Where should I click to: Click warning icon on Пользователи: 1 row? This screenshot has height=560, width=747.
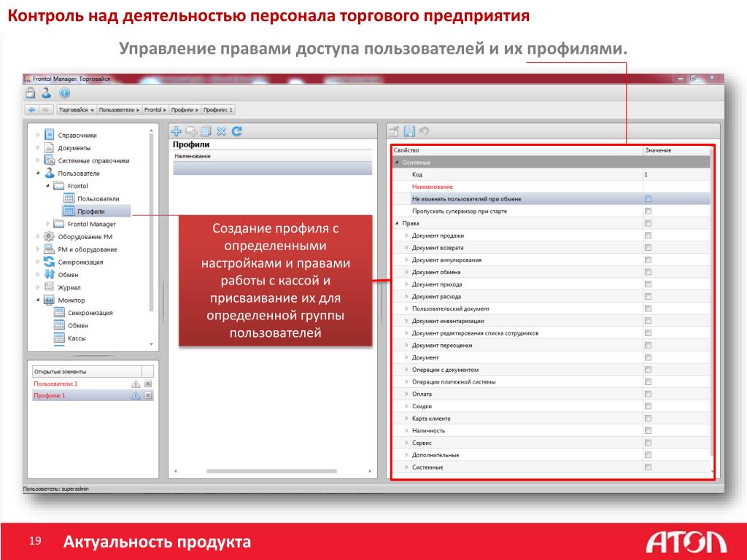135,384
